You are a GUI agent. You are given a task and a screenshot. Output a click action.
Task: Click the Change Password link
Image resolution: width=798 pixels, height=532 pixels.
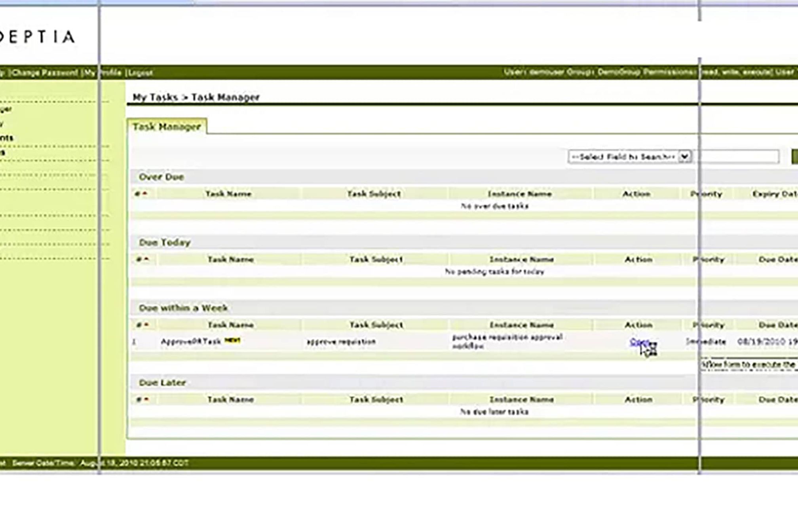tap(44, 73)
